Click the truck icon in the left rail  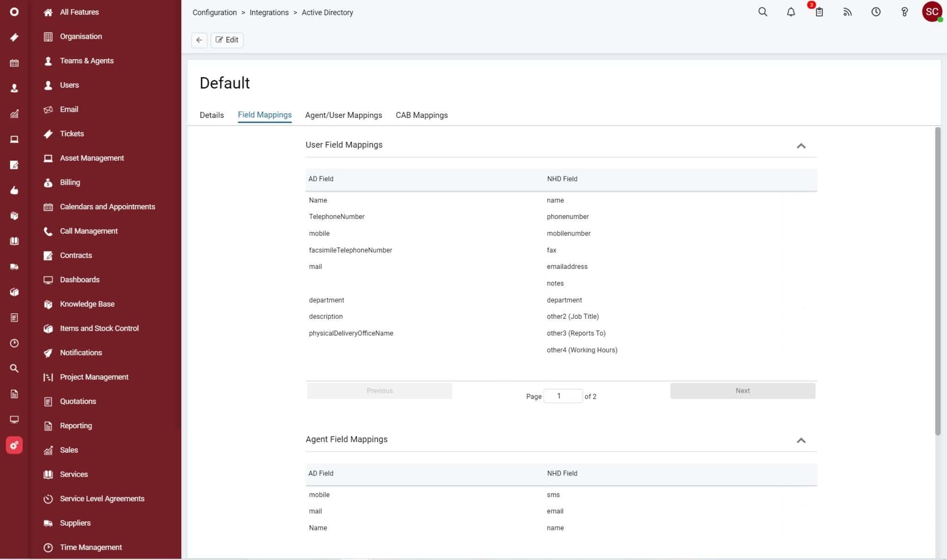14,267
